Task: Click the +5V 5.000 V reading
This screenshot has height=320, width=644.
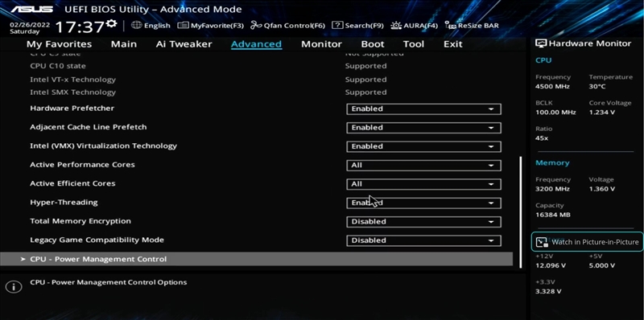Action: [x=601, y=266]
